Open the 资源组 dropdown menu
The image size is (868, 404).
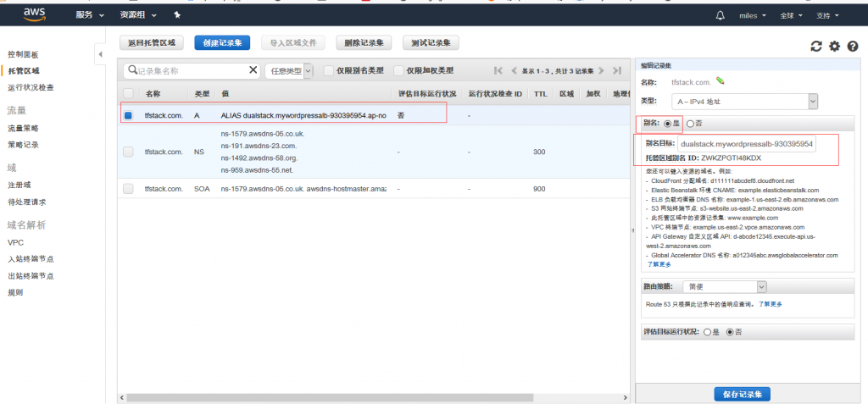(x=138, y=15)
